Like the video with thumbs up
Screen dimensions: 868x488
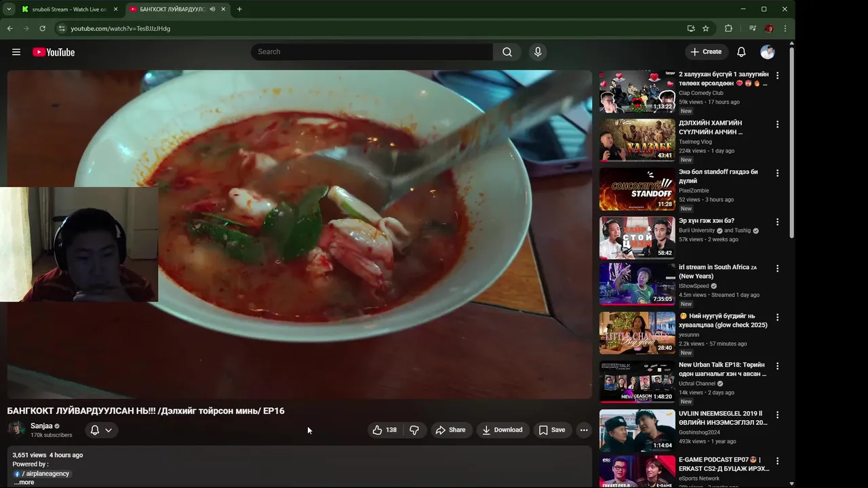coord(384,430)
